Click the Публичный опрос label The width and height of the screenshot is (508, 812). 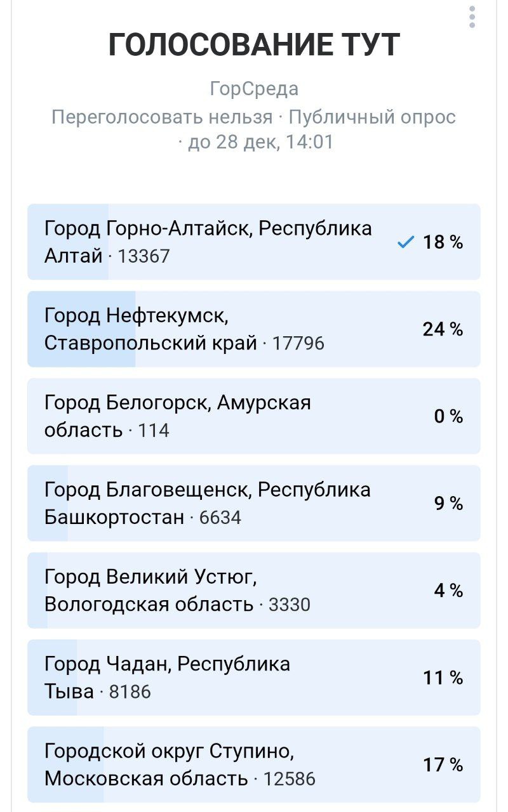pyautogui.click(x=372, y=117)
